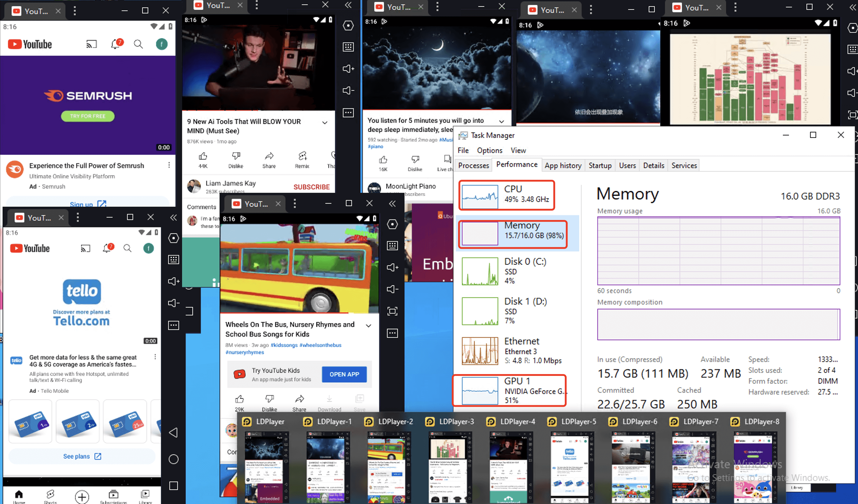This screenshot has width=858, height=504.
Task: Click the red progress bar on Wheels On Bus video
Action: (284, 312)
